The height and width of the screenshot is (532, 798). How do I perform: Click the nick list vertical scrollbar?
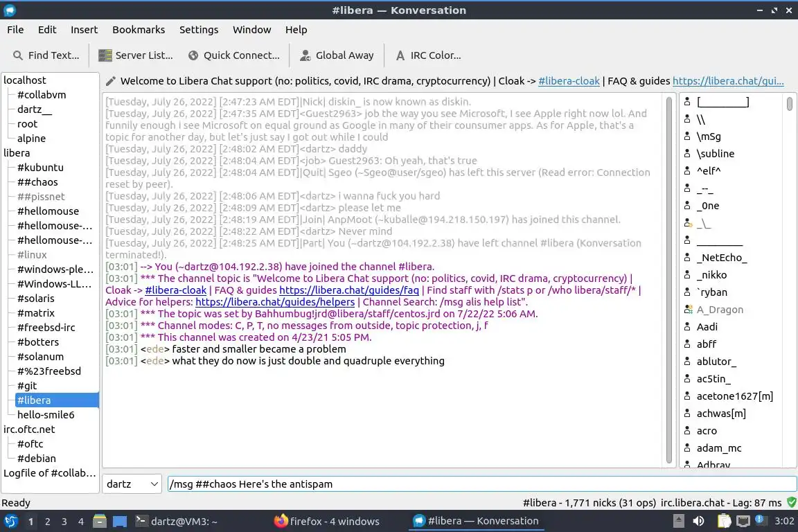click(790, 103)
